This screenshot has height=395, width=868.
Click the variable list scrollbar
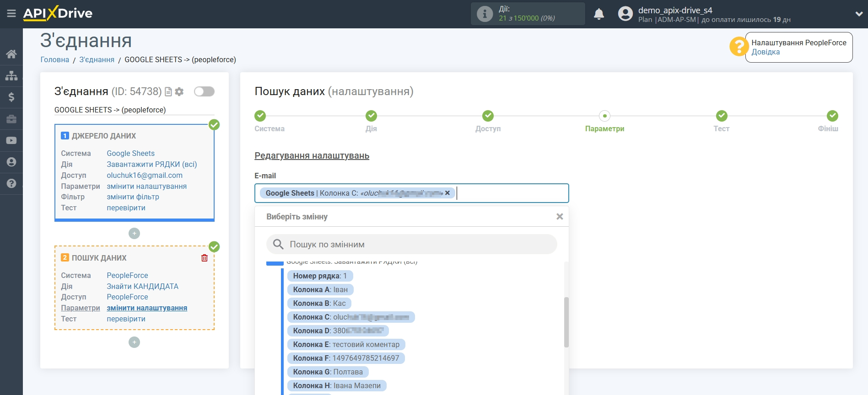[x=566, y=322]
